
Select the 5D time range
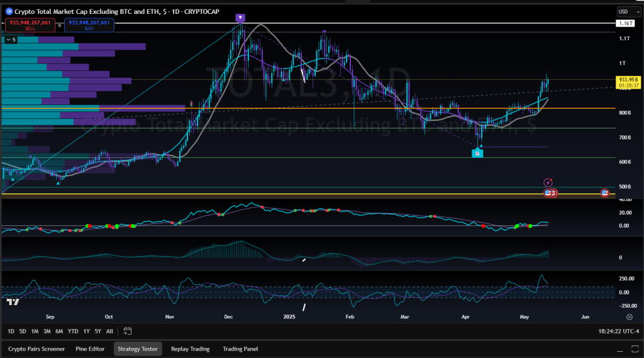point(23,332)
